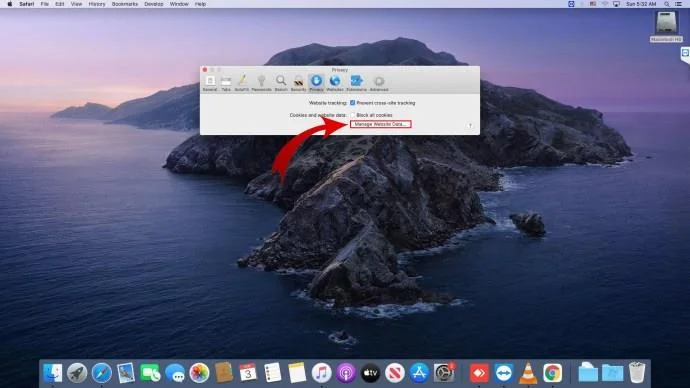Switch to the Extensions preferences pane
The image size is (690, 388).
coord(356,83)
